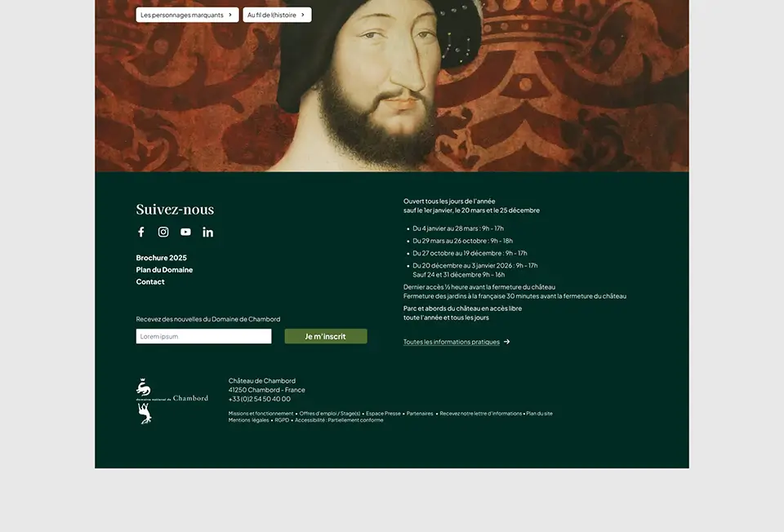Click arrow next to Toutes les informations pratiques
The width and height of the screenshot is (784, 532).
507,342
